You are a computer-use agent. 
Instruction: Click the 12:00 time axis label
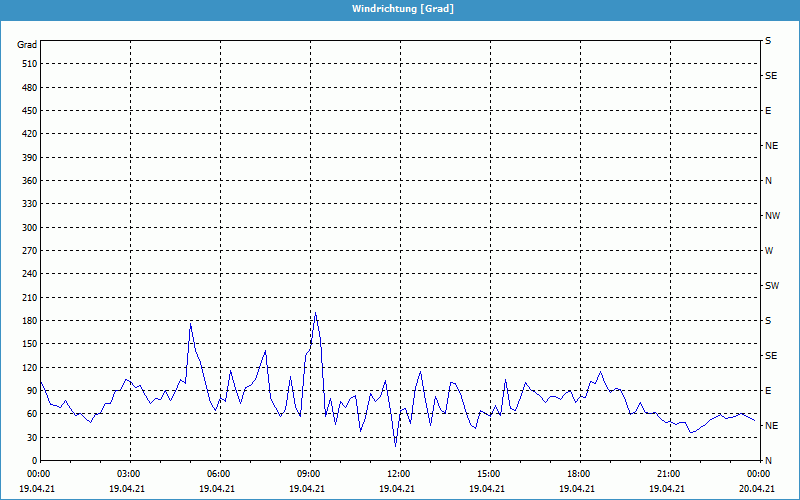tap(399, 473)
